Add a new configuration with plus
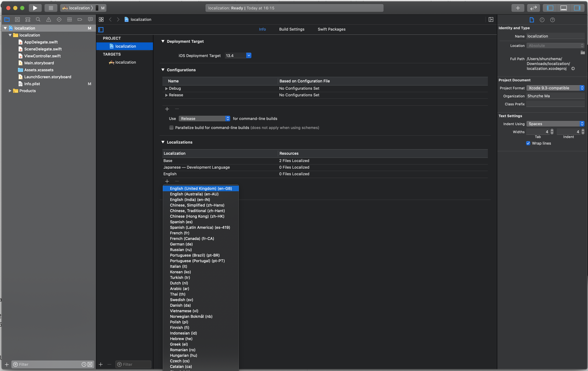 click(167, 109)
